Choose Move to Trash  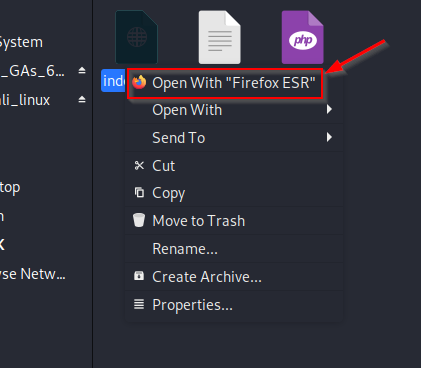tap(233, 221)
